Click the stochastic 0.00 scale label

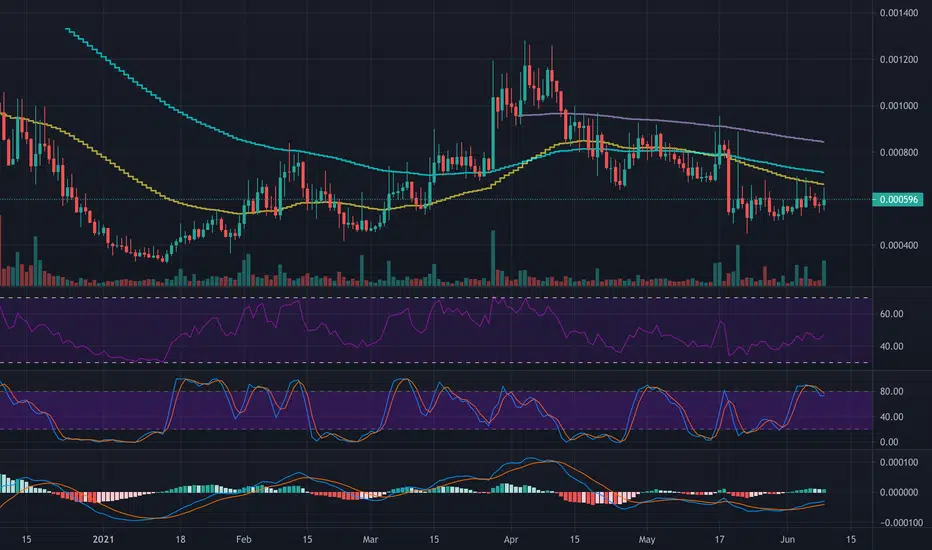tap(889, 442)
